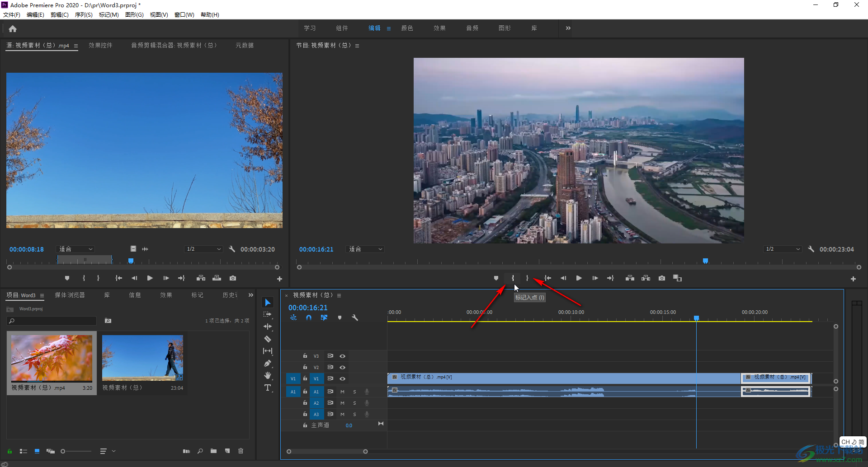
Task: Switch to 媒体浏览器 tab
Action: pos(70,295)
